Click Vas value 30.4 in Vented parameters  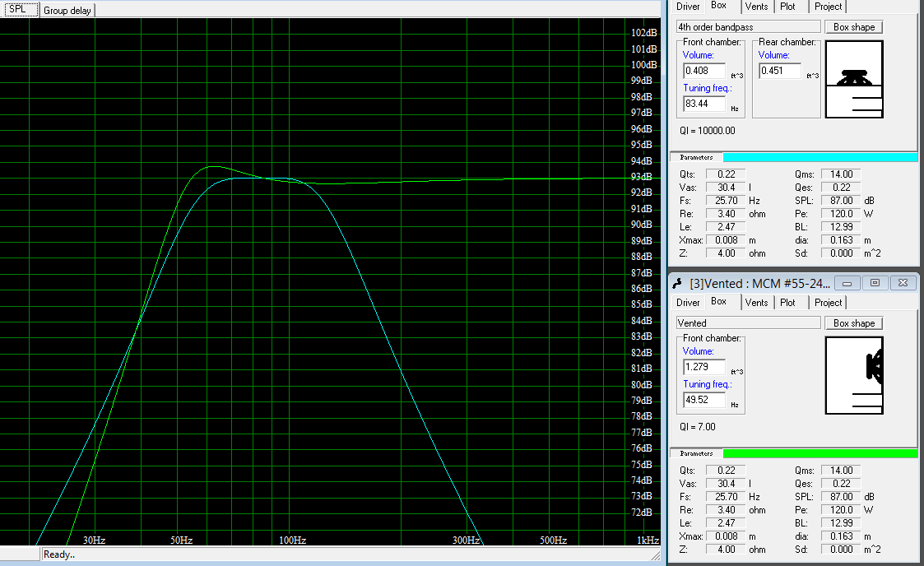pyautogui.click(x=726, y=484)
